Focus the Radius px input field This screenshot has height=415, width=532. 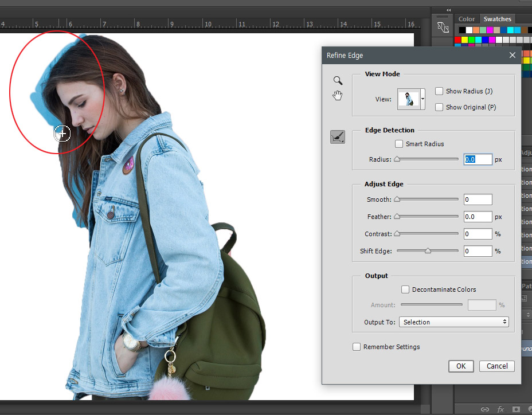pos(478,159)
